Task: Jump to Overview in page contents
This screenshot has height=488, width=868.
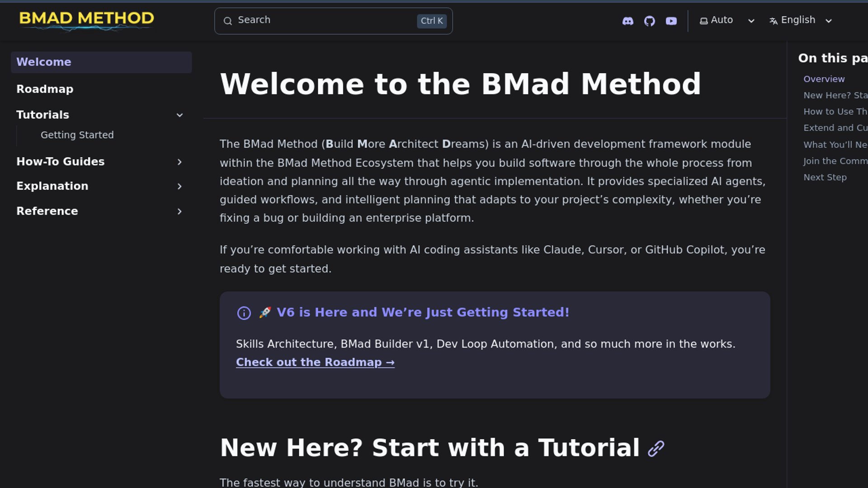Action: [x=824, y=79]
